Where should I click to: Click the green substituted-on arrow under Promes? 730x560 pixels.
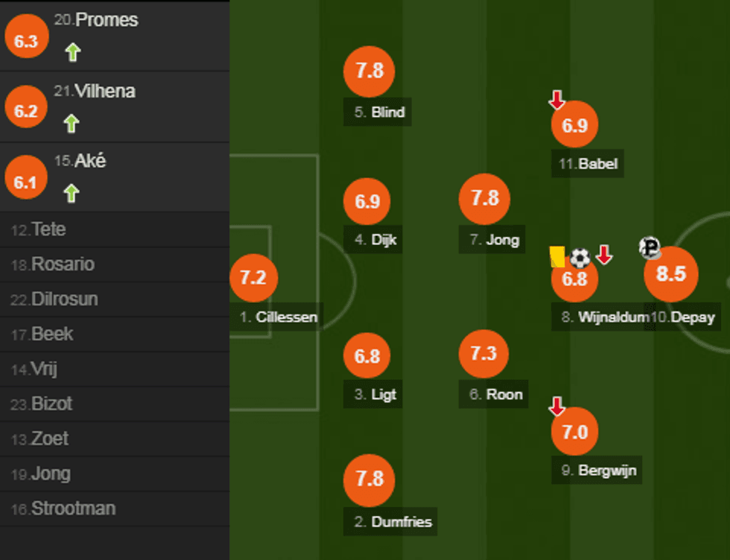point(72,52)
